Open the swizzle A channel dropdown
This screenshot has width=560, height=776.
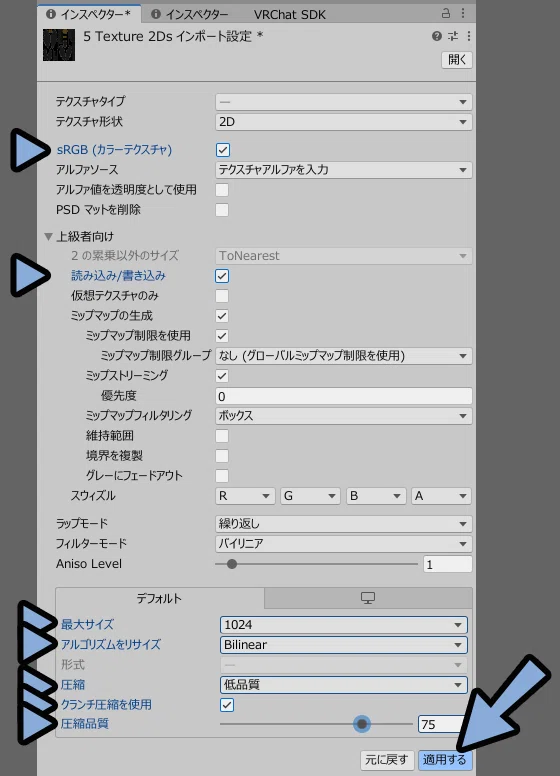pyautogui.click(x=441, y=496)
